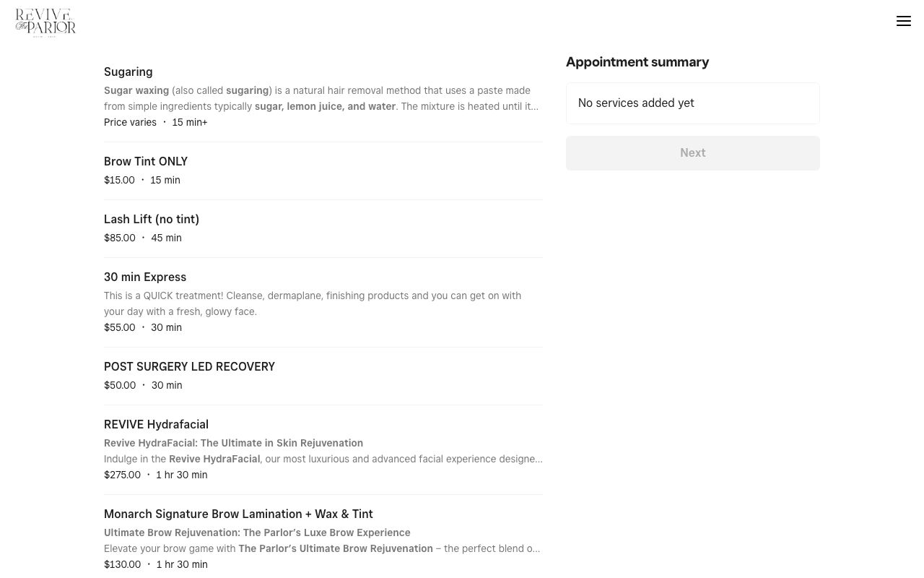Pick the POST SURGERY LED RECOVERY service

189,367
